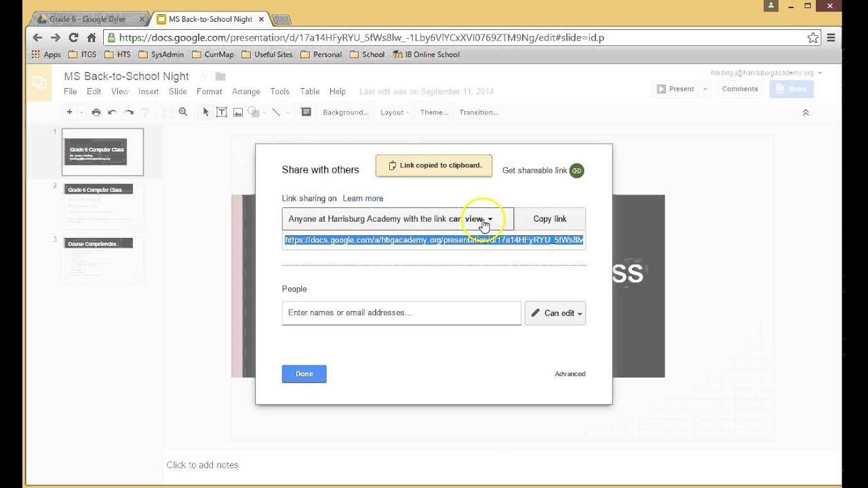Screen dimensions: 868x488
Task: Select the zoom magnifier tool
Action: 183,113
